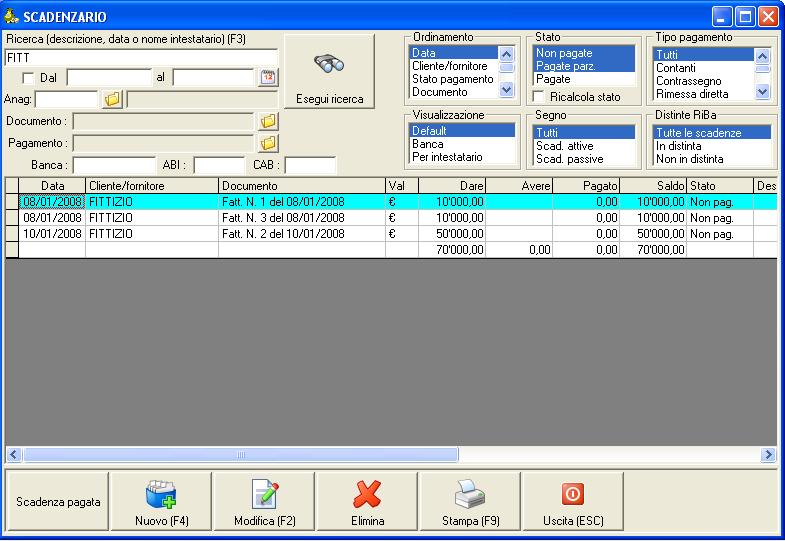This screenshot has height=541, width=785.
Task: Select Banca in Visualizzazione list
Action: coord(462,144)
